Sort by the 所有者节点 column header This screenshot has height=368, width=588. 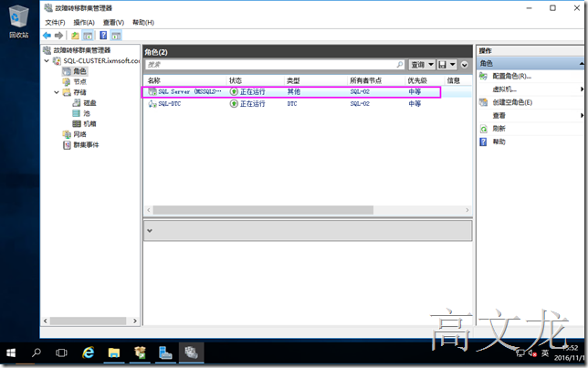[365, 80]
